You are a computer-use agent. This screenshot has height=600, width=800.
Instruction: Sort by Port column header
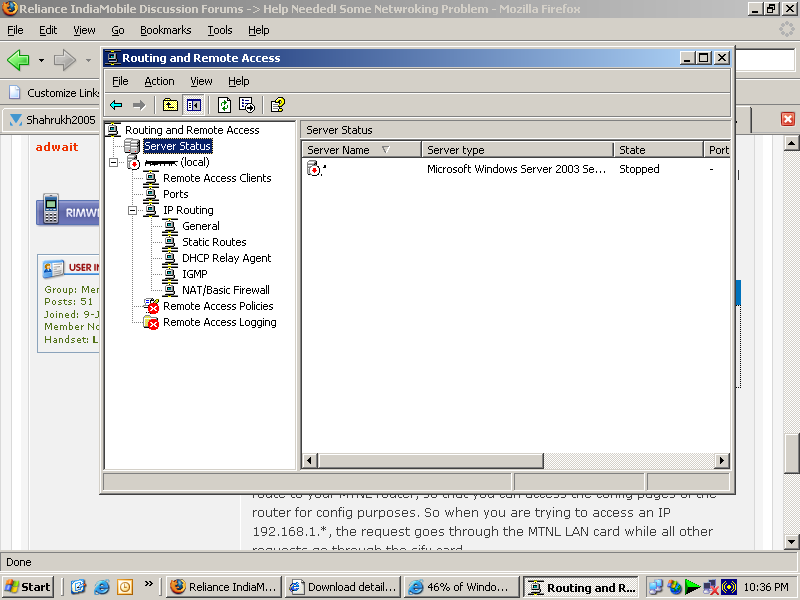717,150
